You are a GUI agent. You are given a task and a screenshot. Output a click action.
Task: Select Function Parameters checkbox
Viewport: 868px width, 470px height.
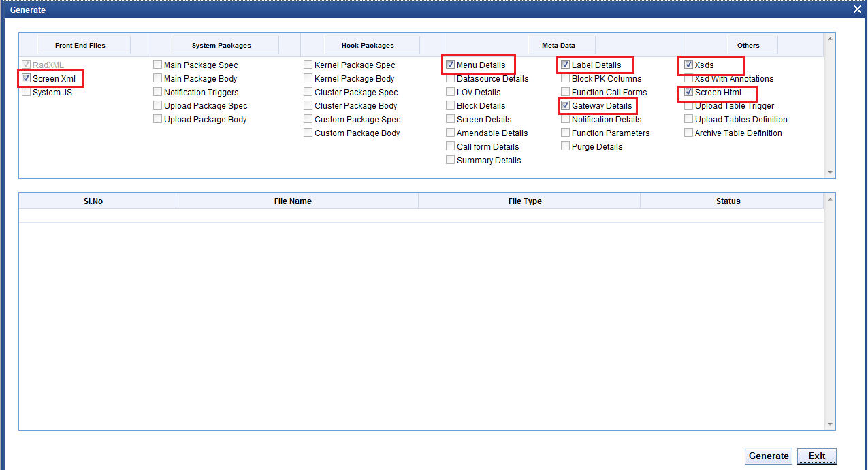[x=566, y=133]
